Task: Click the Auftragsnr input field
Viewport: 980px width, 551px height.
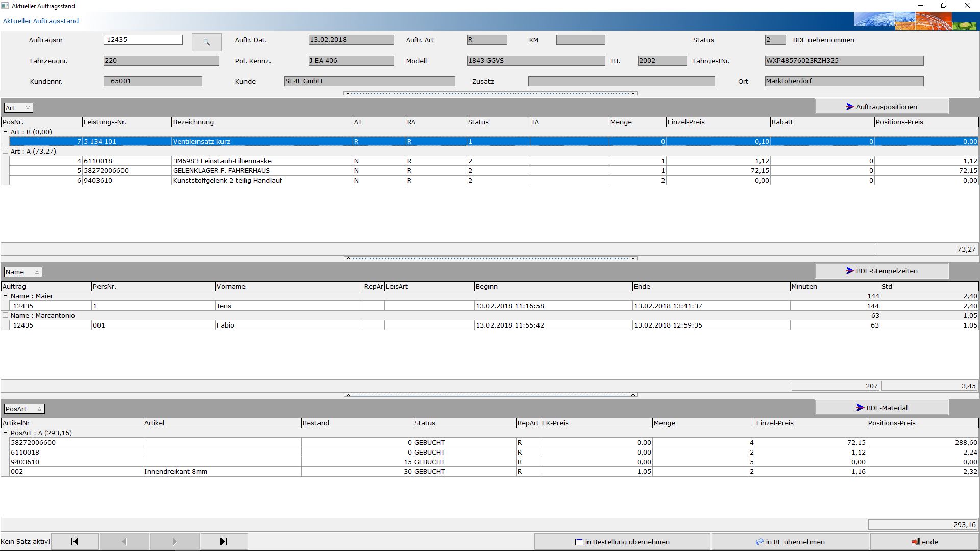Action: coord(143,39)
